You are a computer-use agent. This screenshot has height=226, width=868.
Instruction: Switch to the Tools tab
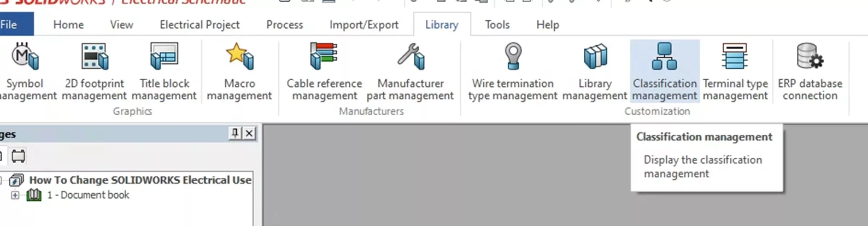[x=497, y=25]
